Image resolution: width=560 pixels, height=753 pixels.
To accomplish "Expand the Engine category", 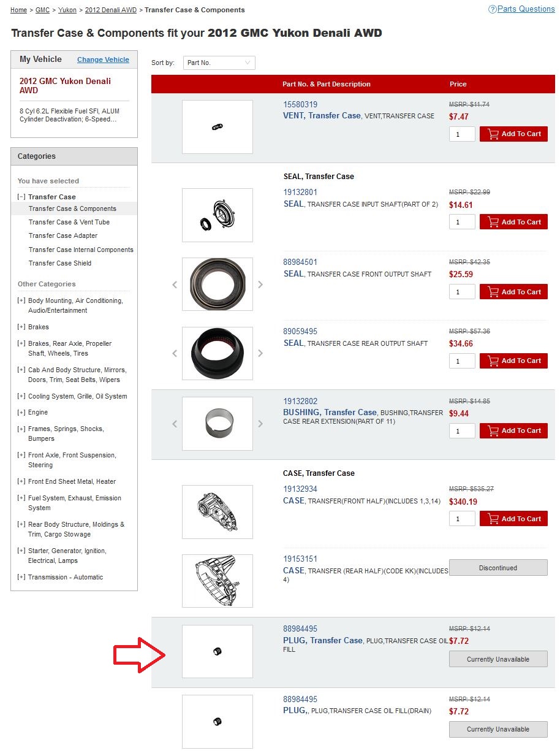I will tap(21, 413).
